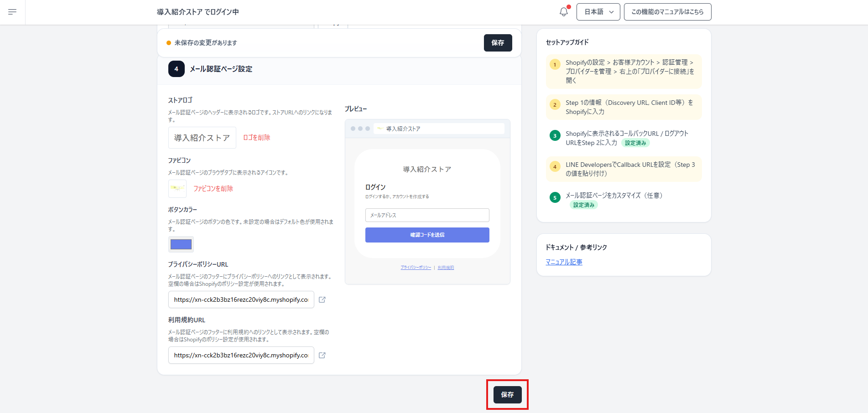The height and width of the screenshot is (413, 868).
Task: Open the feature manual button at top
Action: coord(667,12)
